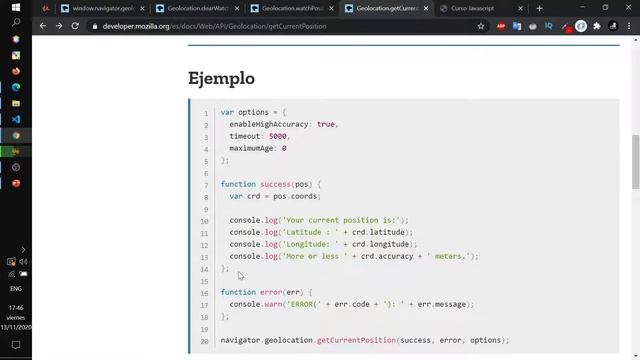
Task: Reload the MDN page
Action: pos(75,26)
